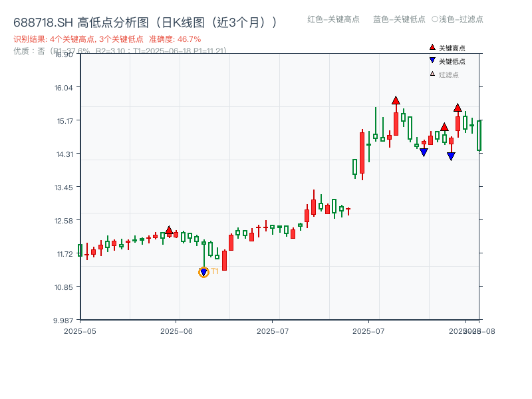Select the rightmost red key-high triangle marker
Image resolution: width=532 pixels, height=399 pixels.
click(458, 106)
